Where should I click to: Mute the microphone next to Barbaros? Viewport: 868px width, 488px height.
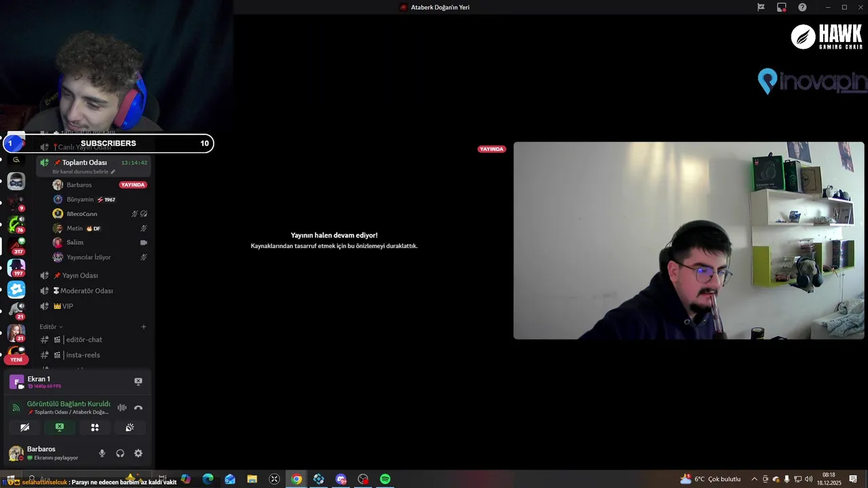pyautogui.click(x=102, y=453)
